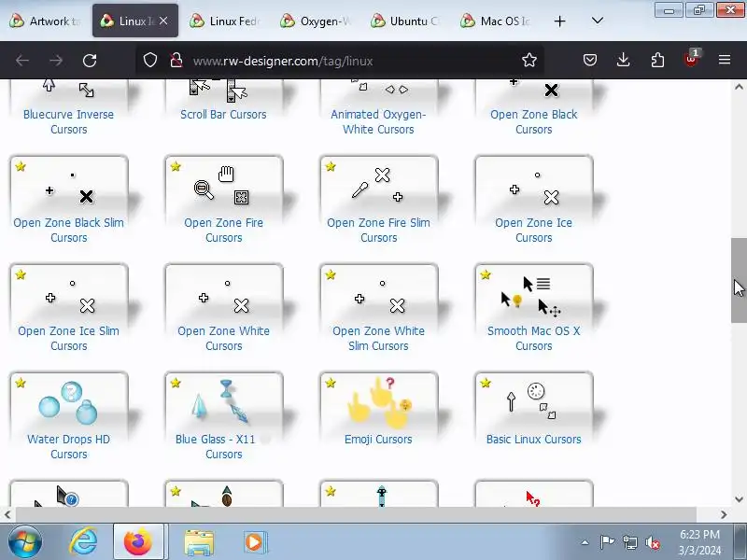Viewport: 747px width, 560px height.
Task: Open Open Zone White Cursors link
Action: pyautogui.click(x=223, y=338)
